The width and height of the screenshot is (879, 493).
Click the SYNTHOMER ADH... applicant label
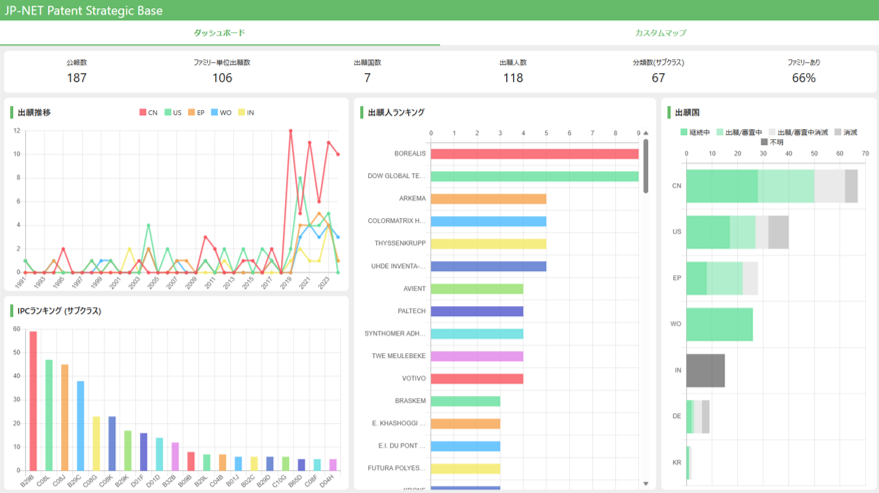click(395, 333)
